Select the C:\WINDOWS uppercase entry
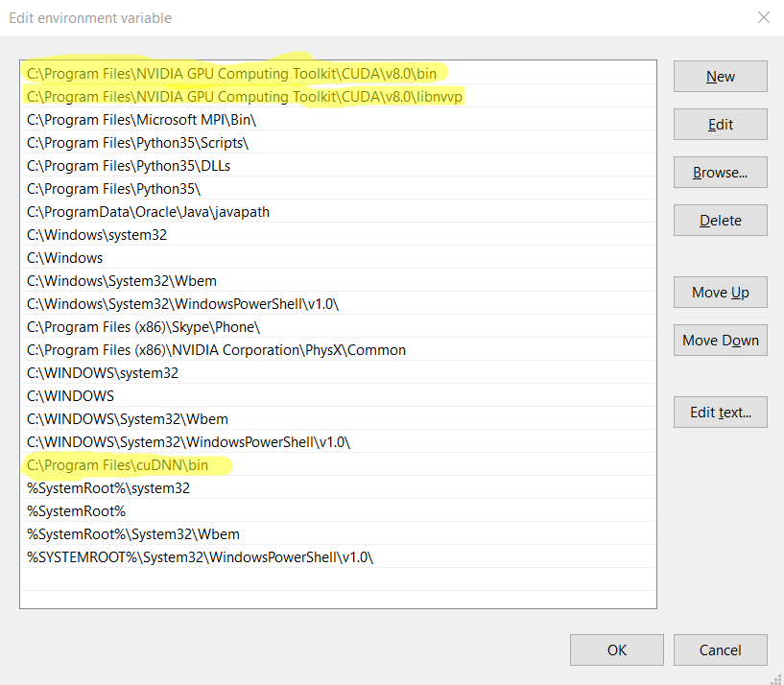The width and height of the screenshot is (784, 685). (x=338, y=395)
